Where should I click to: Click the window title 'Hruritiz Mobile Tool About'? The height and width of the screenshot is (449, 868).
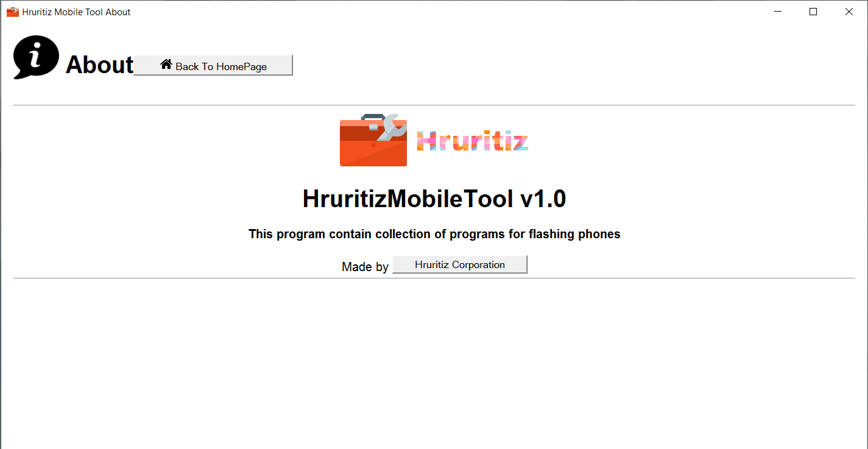(76, 12)
